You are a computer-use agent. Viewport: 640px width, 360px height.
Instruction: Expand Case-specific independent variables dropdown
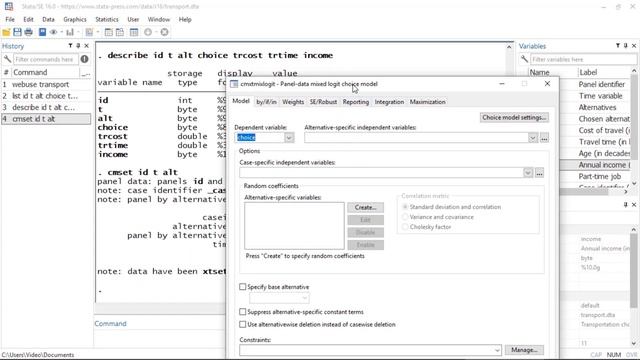[x=528, y=173]
